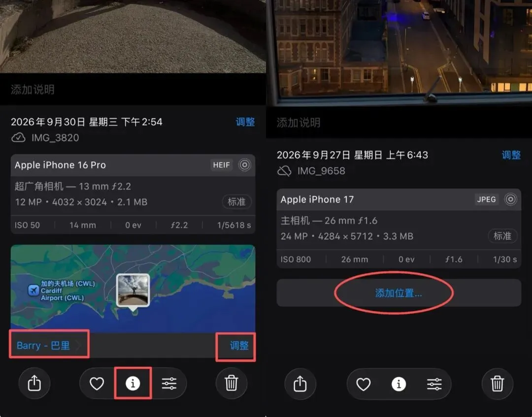532x417 pixels.
Task: Tap 超广角相机 — 13 mm ƒ2.2 lens line
Action: pos(72,186)
